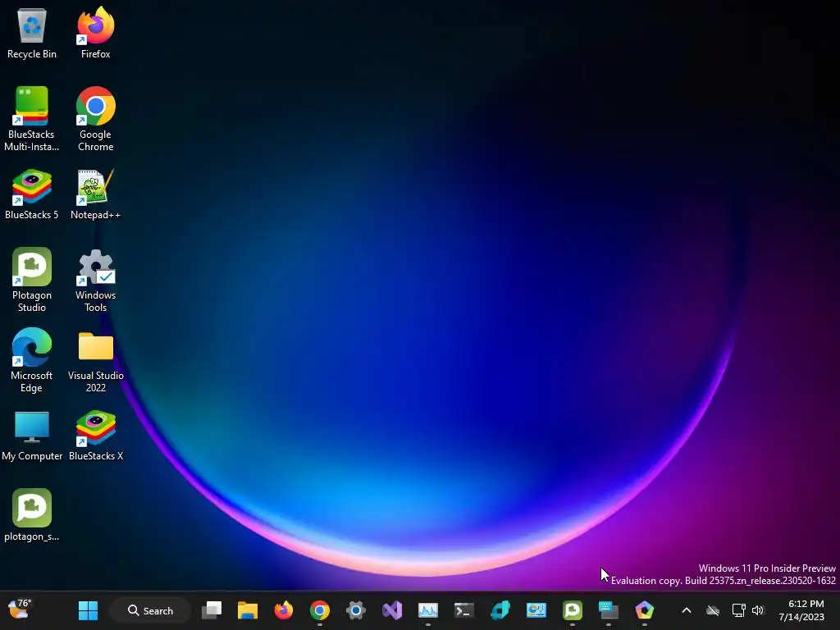This screenshot has width=840, height=630.
Task: Select BlueStacks Multi-Instance Manager desktop icon
Action: tap(32, 119)
